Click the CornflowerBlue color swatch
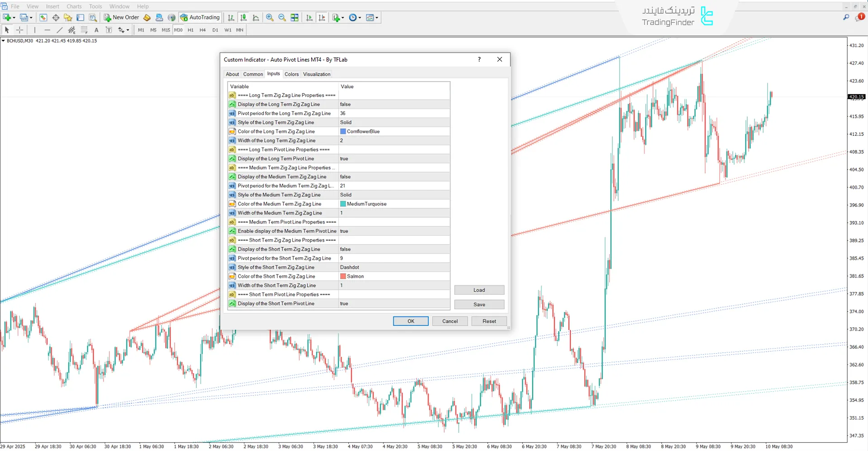 click(343, 131)
